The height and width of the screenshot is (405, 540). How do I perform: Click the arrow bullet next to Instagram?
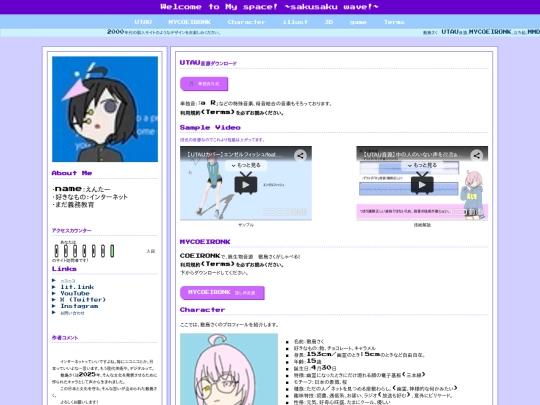54,306
